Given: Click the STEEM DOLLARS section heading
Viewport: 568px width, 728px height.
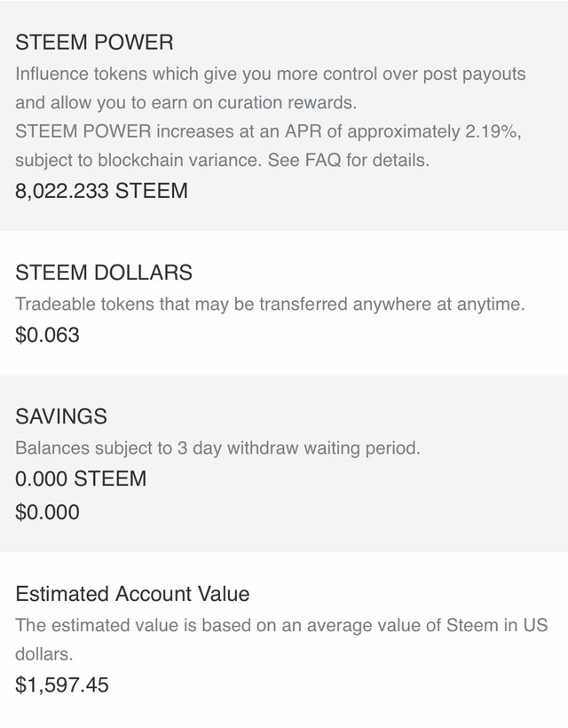Looking at the screenshot, I should pos(104,273).
